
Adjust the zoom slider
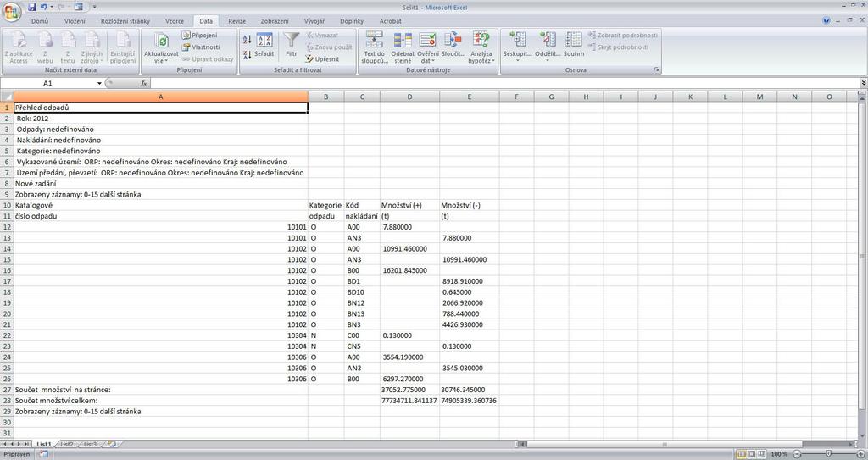(x=828, y=454)
